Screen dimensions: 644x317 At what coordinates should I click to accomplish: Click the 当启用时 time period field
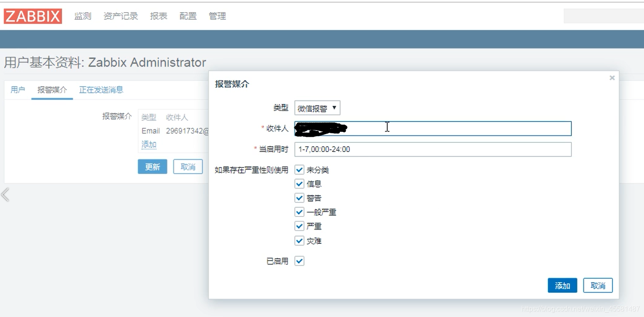(433, 149)
